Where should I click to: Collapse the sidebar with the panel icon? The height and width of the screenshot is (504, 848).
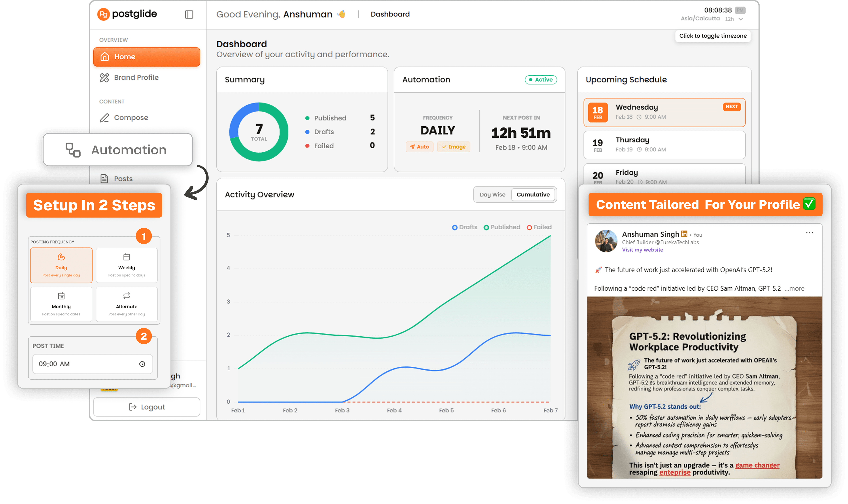coord(189,14)
